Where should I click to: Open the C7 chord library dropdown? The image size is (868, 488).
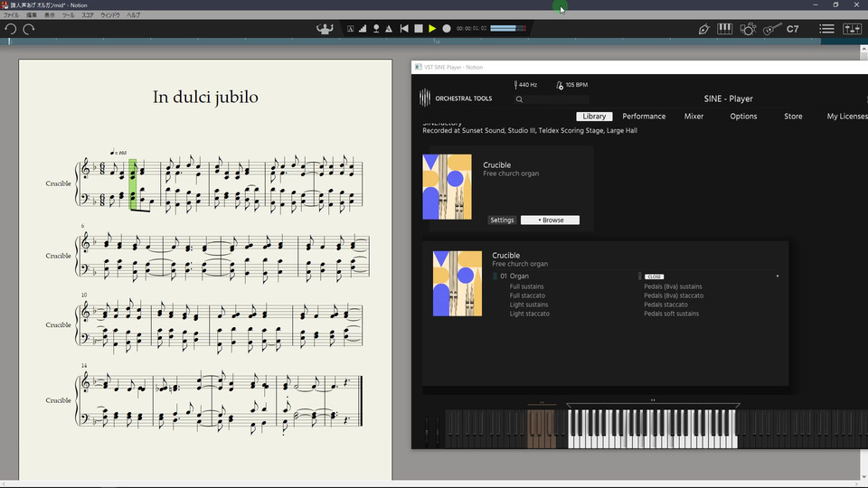coord(793,29)
